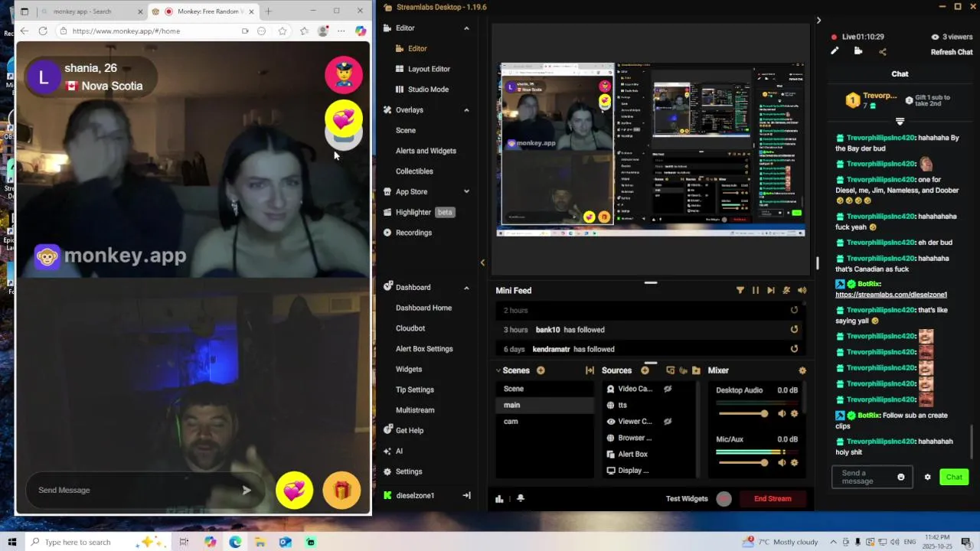
Task: Toggle the Mini Feed alert sound speaker icon
Action: tap(802, 291)
